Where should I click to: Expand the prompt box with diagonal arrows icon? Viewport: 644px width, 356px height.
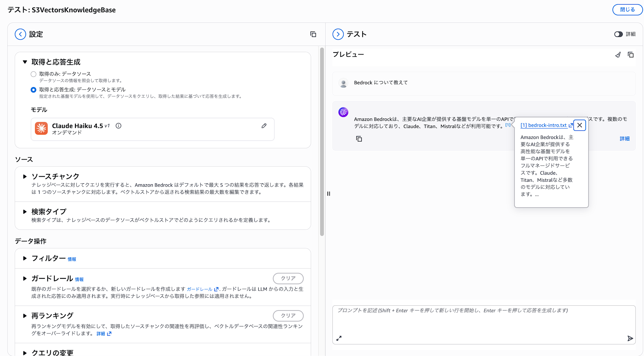tap(339, 338)
